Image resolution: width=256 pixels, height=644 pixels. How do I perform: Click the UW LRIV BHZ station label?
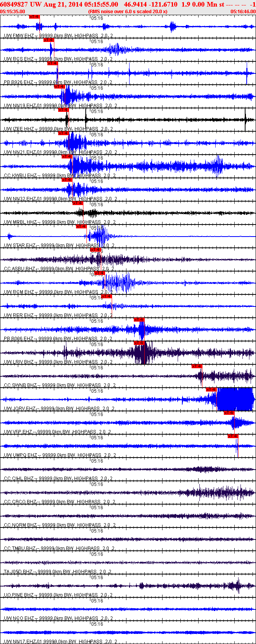click(x=19, y=362)
